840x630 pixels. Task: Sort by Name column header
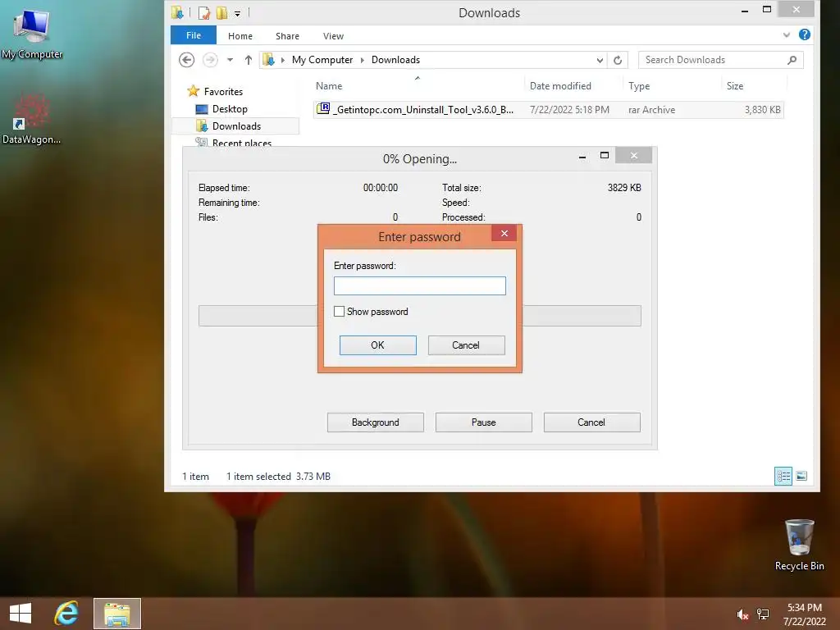tap(329, 85)
